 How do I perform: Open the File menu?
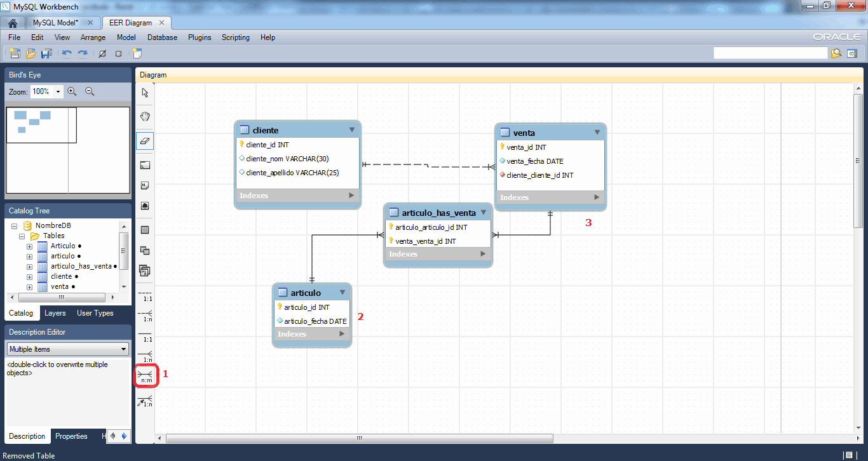click(x=15, y=37)
